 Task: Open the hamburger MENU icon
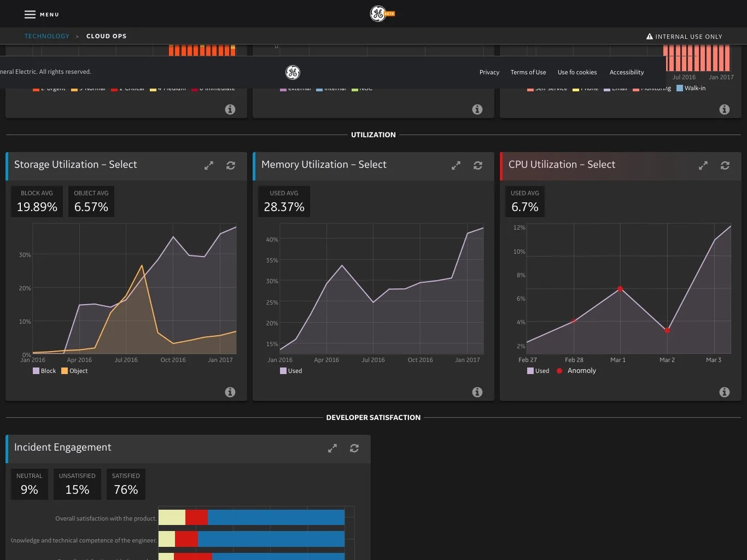pos(30,14)
